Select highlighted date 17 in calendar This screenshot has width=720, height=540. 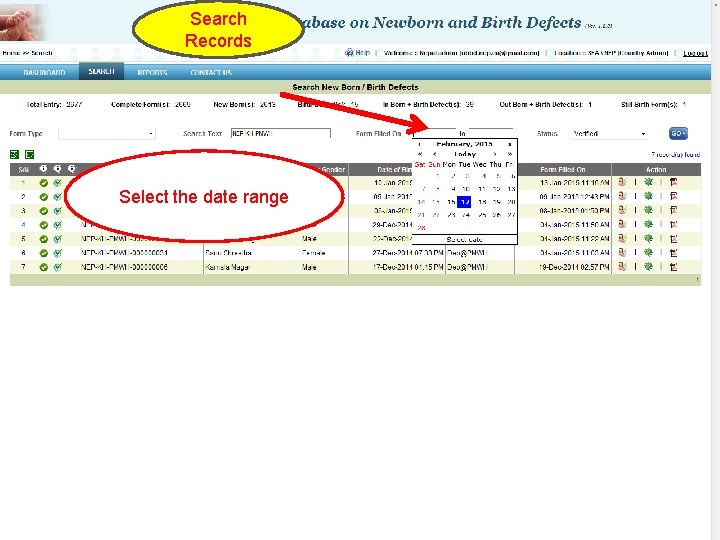pos(464,202)
